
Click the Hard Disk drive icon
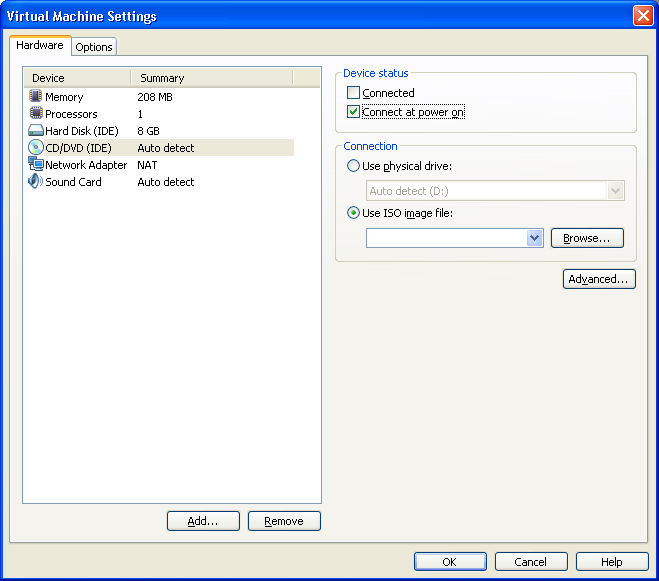tap(36, 131)
